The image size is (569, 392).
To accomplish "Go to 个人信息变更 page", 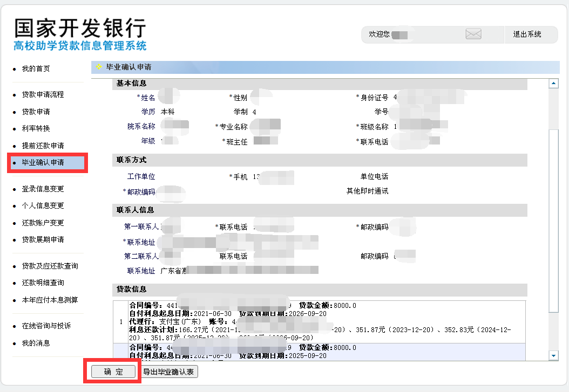I will (x=43, y=206).
